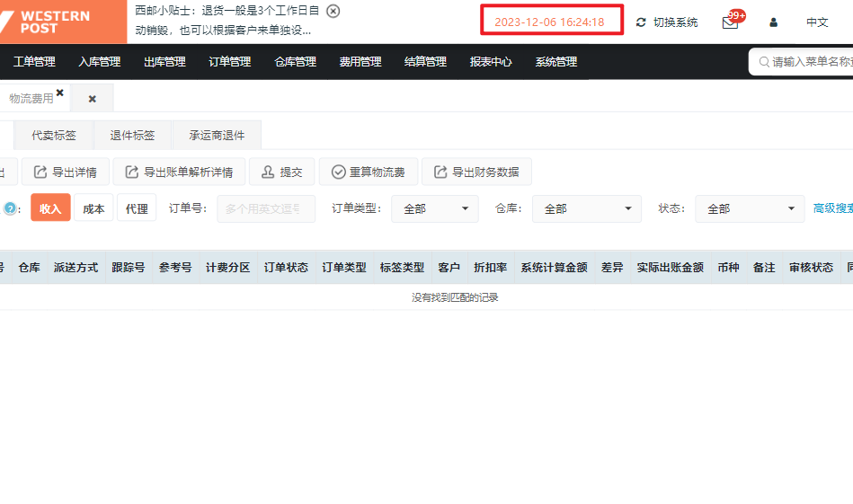Sort by the 参考号 column header

pyautogui.click(x=175, y=268)
